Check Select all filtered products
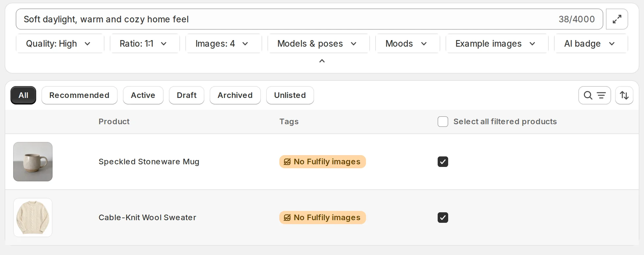Image resolution: width=644 pixels, height=255 pixels. click(x=443, y=122)
